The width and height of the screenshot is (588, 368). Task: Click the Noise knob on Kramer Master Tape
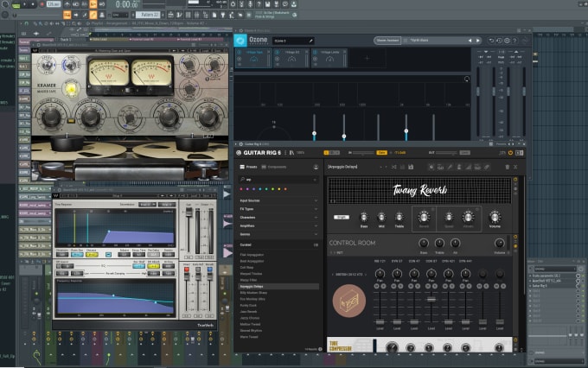(x=208, y=117)
